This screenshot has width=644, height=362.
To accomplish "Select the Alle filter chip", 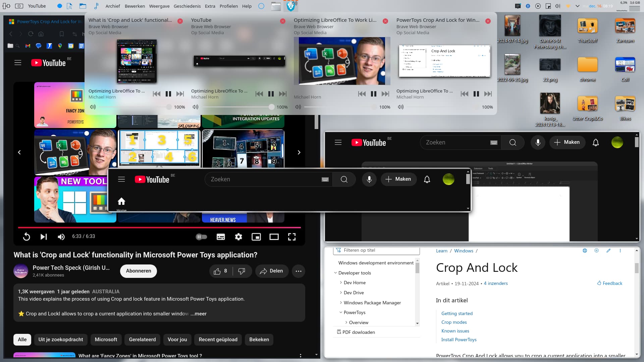I will pyautogui.click(x=22, y=340).
